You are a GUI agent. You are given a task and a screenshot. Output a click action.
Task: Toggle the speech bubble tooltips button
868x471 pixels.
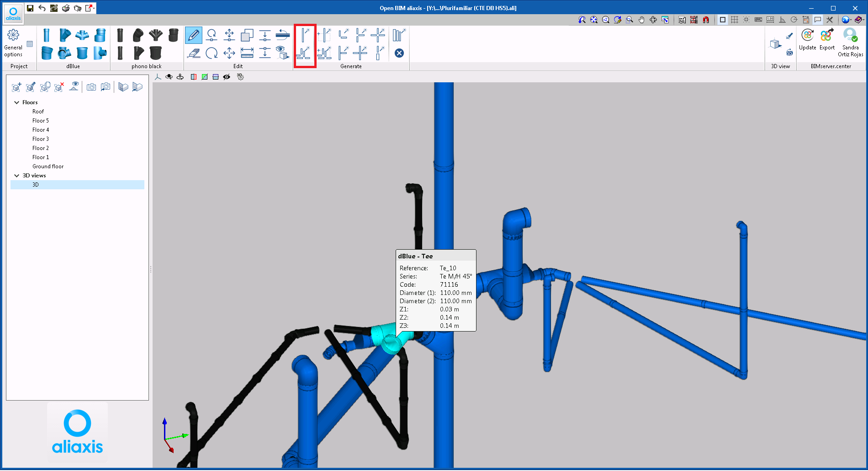tap(818, 20)
